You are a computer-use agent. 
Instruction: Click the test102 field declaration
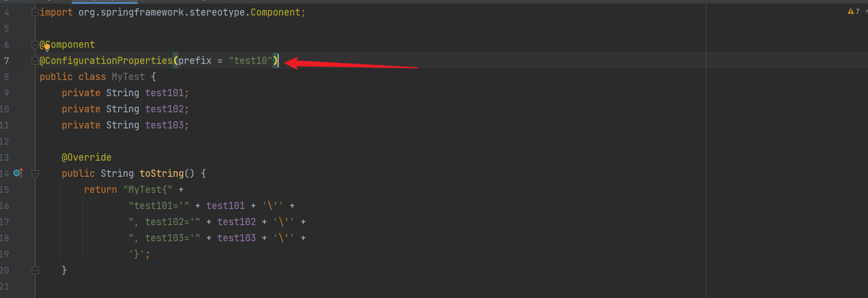(x=164, y=109)
